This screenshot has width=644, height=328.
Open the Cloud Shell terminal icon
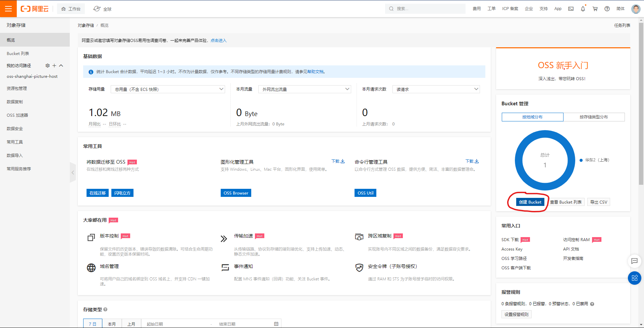[571, 9]
